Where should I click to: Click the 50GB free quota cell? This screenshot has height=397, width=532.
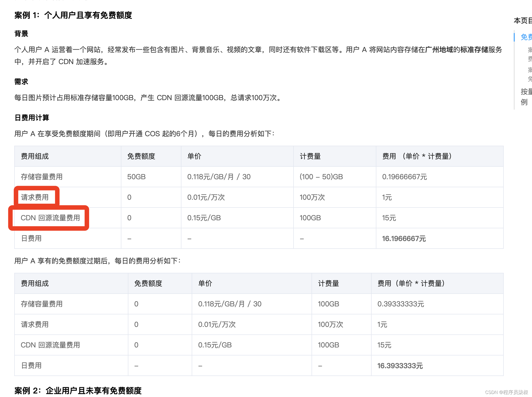[136, 177]
